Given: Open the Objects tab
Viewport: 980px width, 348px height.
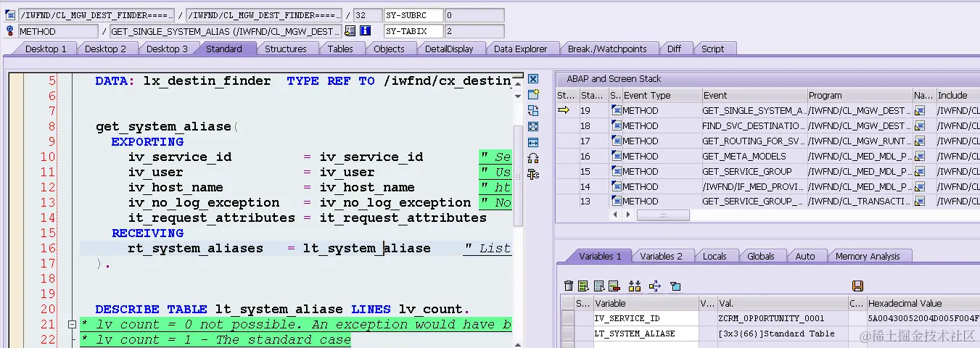Looking at the screenshot, I should pyautogui.click(x=389, y=49).
